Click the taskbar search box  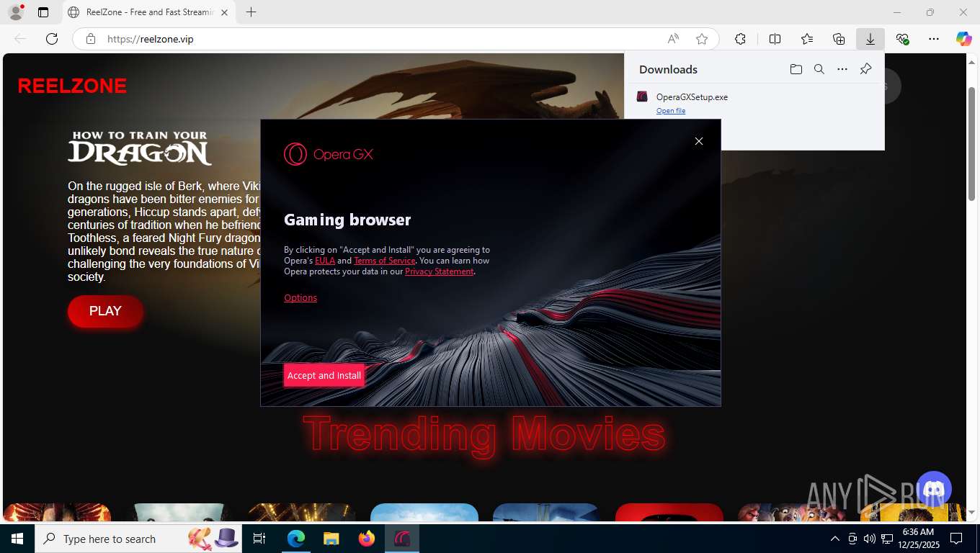pos(139,539)
